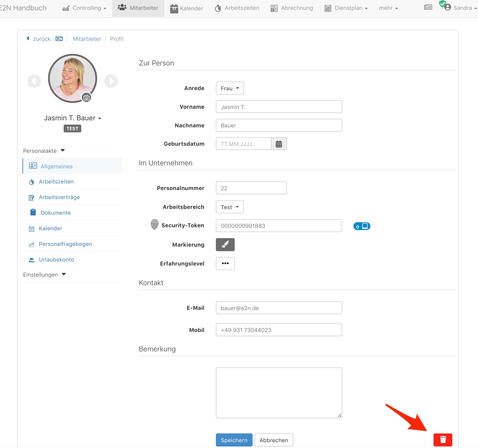Open Erfahrungslevel three-dots button
Image resolution: width=478 pixels, height=448 pixels.
click(x=225, y=264)
